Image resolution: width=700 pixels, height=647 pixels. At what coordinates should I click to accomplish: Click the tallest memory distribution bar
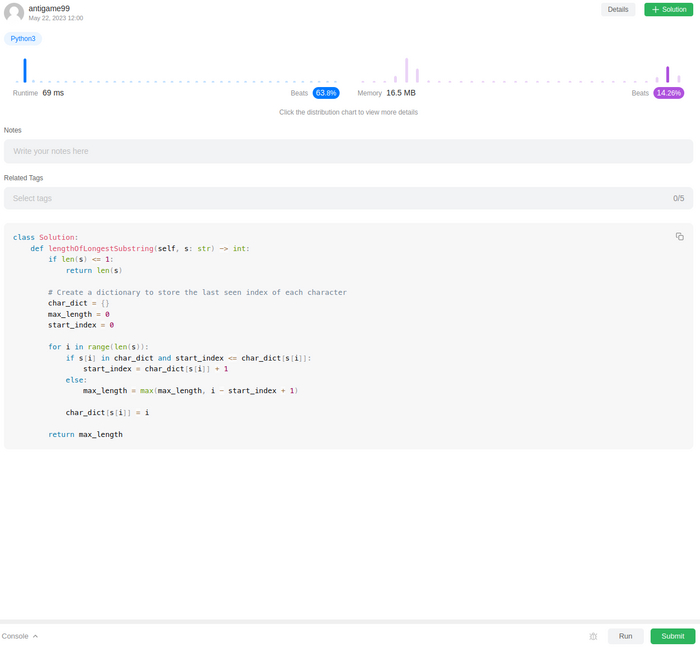point(406,70)
